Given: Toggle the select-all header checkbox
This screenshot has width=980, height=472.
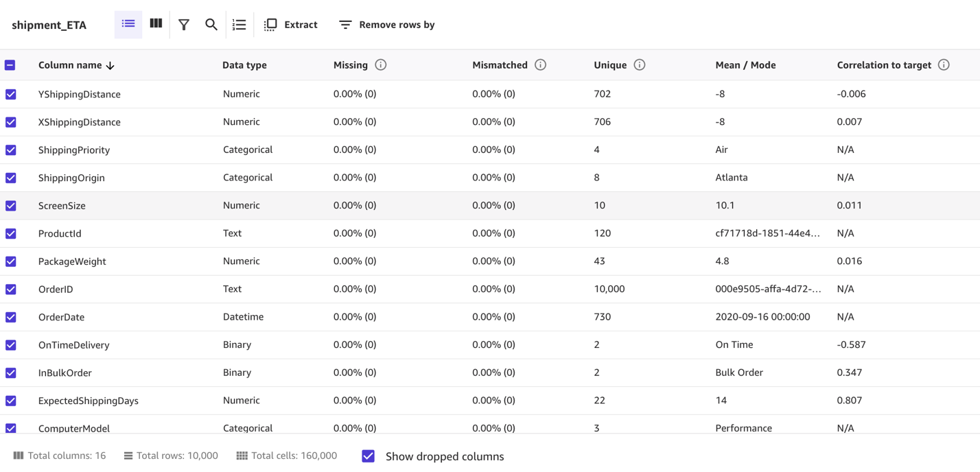Looking at the screenshot, I should [10, 65].
